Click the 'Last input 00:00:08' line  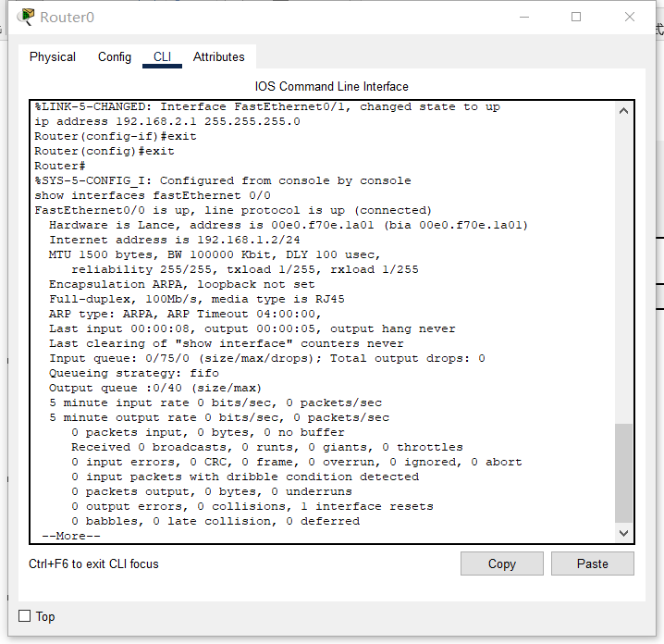[252, 328]
